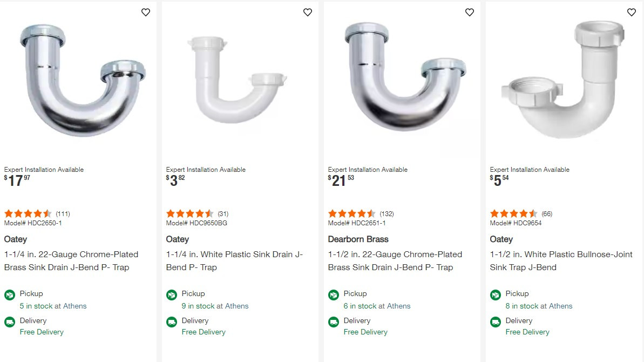Favorite the Oatey chrome-plated 1-1/4 in. trap
This screenshot has height=362, width=644.
pos(146,12)
